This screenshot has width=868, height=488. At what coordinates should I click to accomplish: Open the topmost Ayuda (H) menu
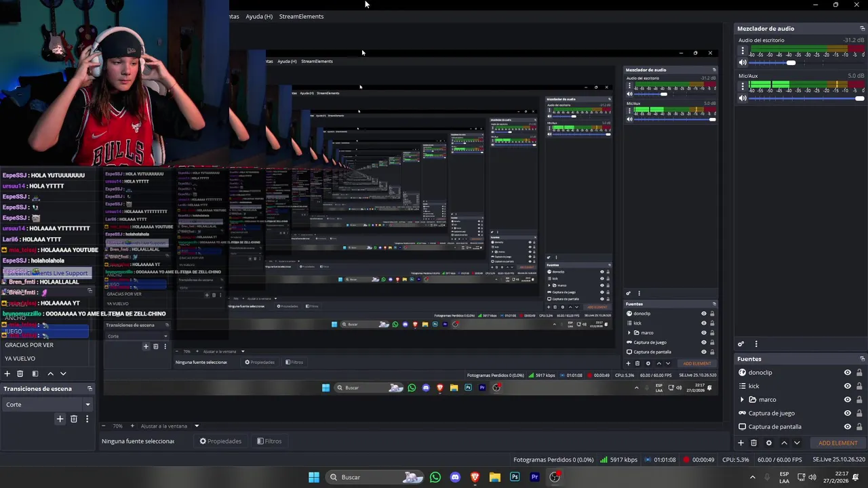pos(259,16)
